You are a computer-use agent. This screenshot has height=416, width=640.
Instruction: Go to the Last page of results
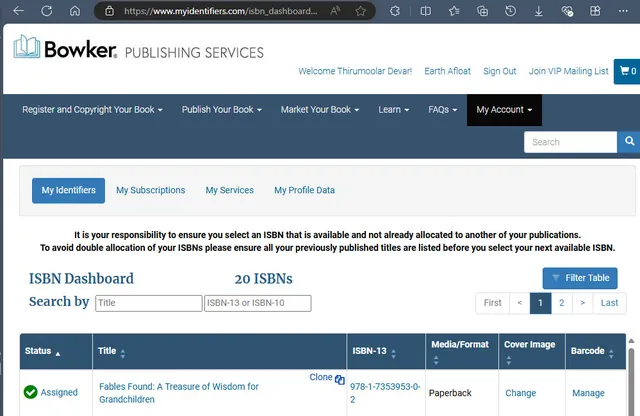(x=609, y=303)
